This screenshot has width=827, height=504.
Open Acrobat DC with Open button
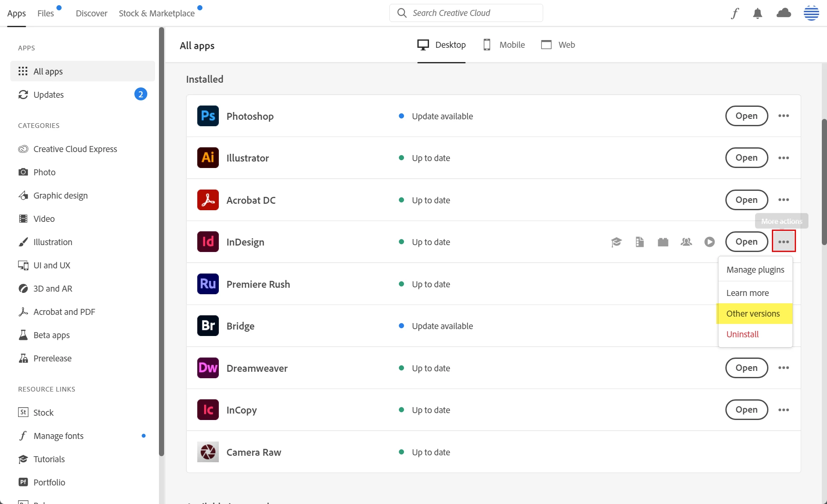point(746,200)
